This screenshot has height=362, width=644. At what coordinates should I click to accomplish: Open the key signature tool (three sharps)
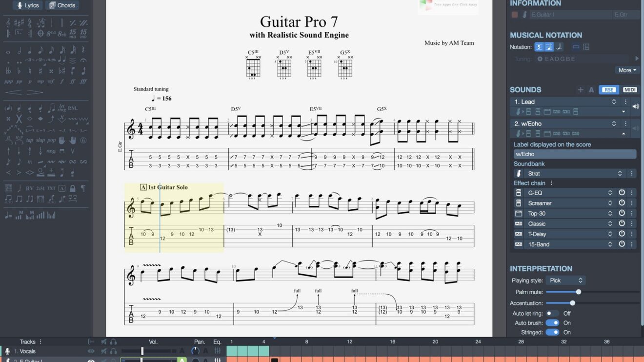[19, 22]
